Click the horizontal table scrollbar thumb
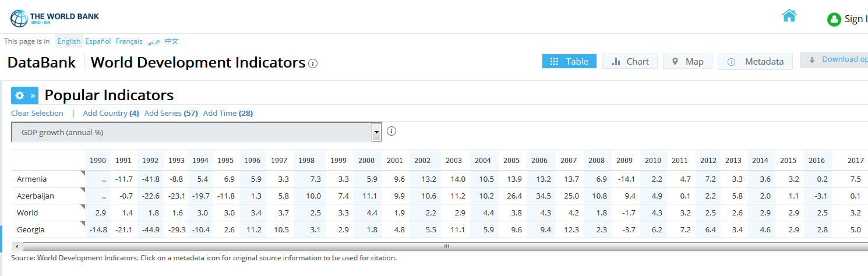Viewport: 868px width, 276px height. 446,246
